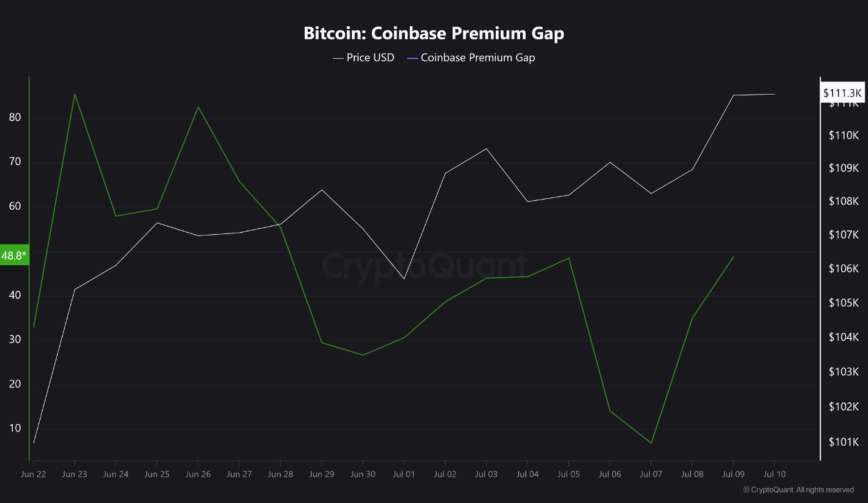Click the $101K right axis label
This screenshot has height=503, width=868.
coord(844,442)
